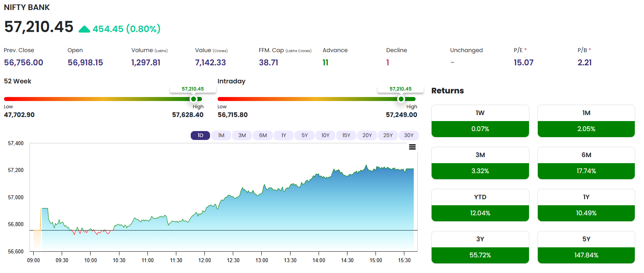Click the 56,600 y-axis label

(16, 251)
